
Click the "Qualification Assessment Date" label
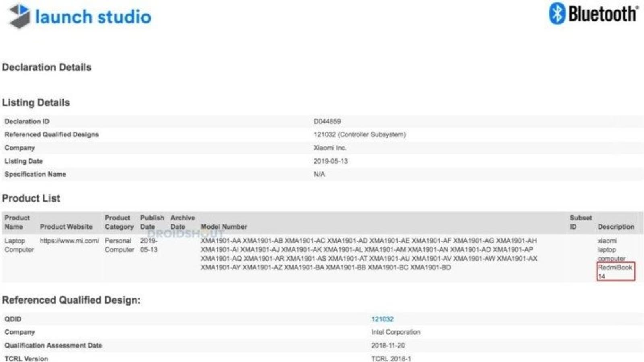point(53,346)
